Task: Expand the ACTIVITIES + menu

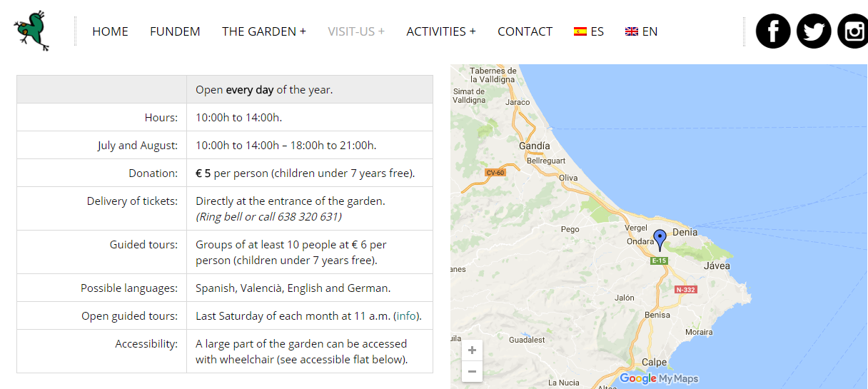Action: pos(441,31)
